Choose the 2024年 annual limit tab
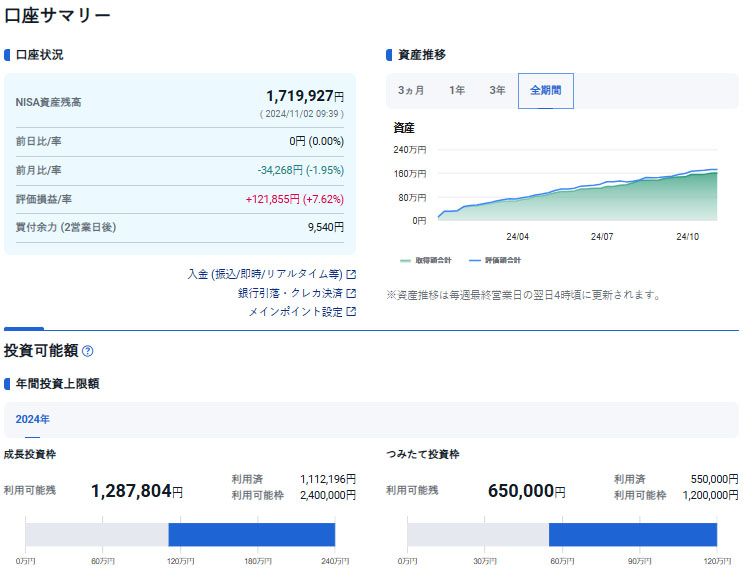 pos(32,419)
